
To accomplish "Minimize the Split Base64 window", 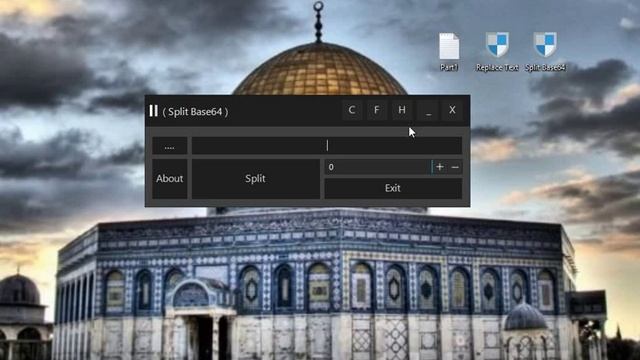I will pyautogui.click(x=428, y=110).
